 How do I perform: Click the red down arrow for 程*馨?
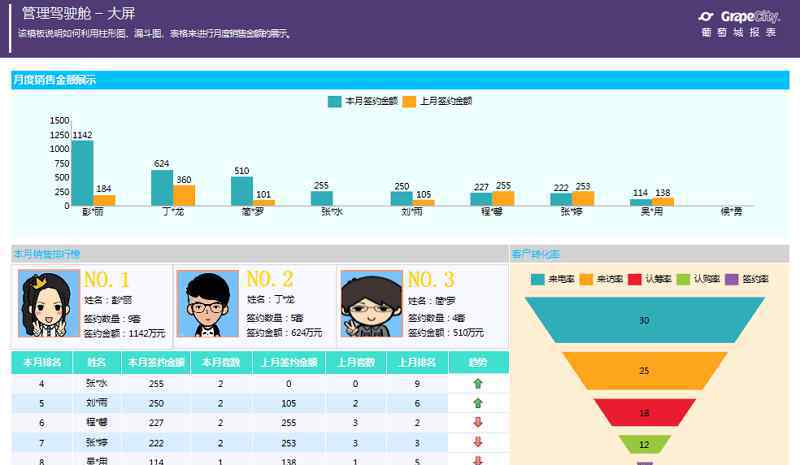click(x=477, y=422)
